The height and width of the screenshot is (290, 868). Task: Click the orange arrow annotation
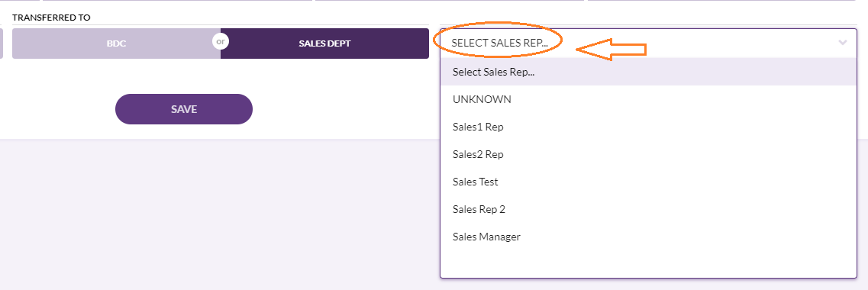611,50
